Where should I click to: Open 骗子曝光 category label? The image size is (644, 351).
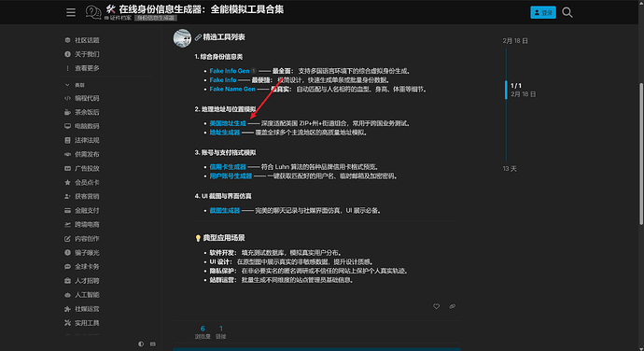pos(87,252)
